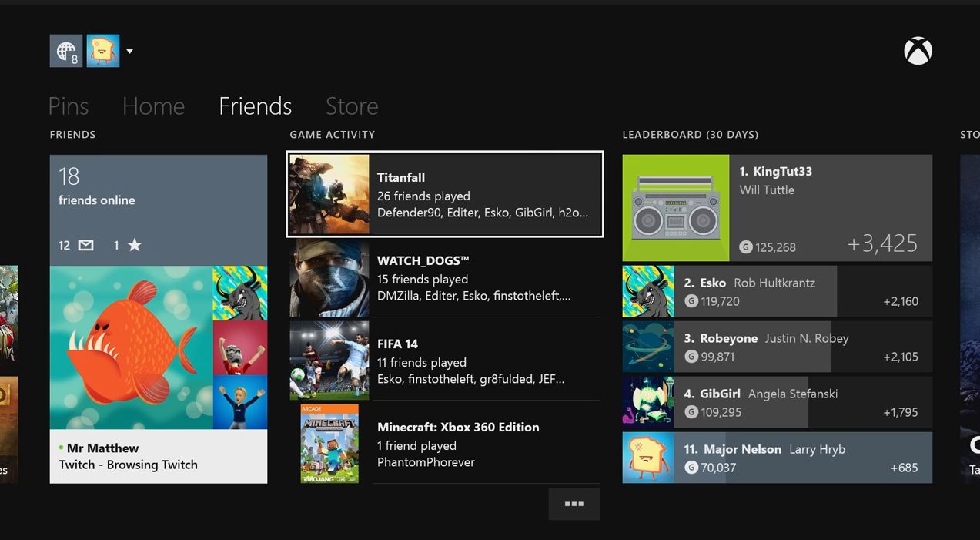Click the FRIENDS section heading

click(73, 134)
